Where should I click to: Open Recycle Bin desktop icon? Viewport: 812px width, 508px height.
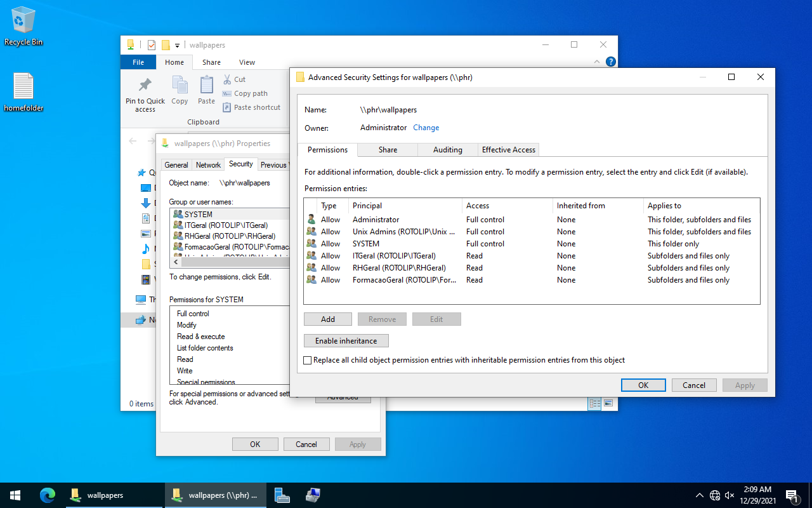pos(23,20)
